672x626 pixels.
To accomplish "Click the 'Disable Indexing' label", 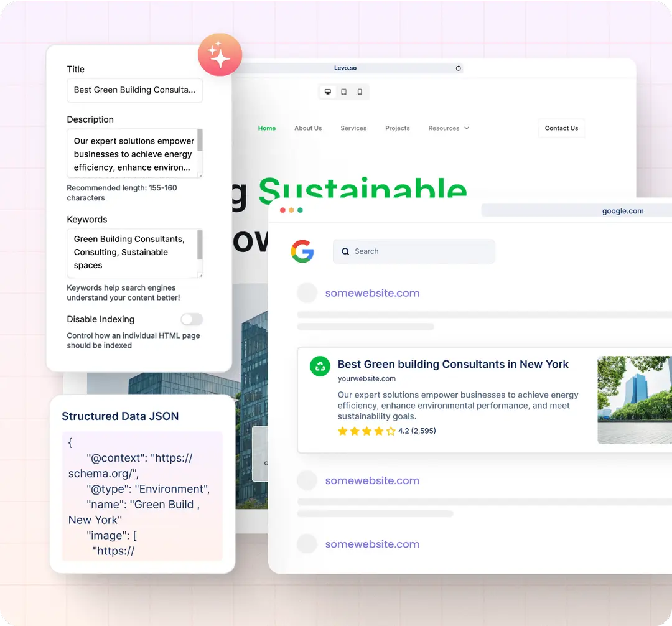I will pos(101,319).
